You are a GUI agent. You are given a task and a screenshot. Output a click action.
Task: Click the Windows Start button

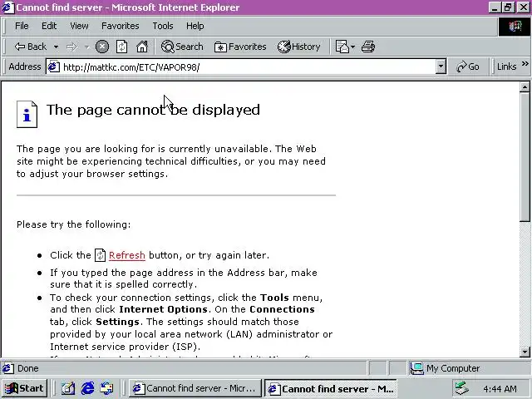[24, 388]
